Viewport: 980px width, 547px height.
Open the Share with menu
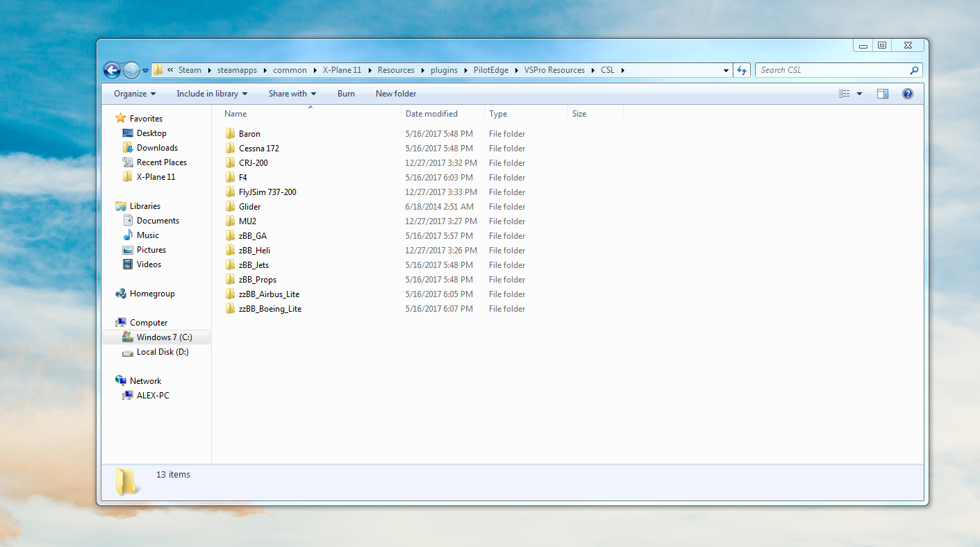[292, 94]
